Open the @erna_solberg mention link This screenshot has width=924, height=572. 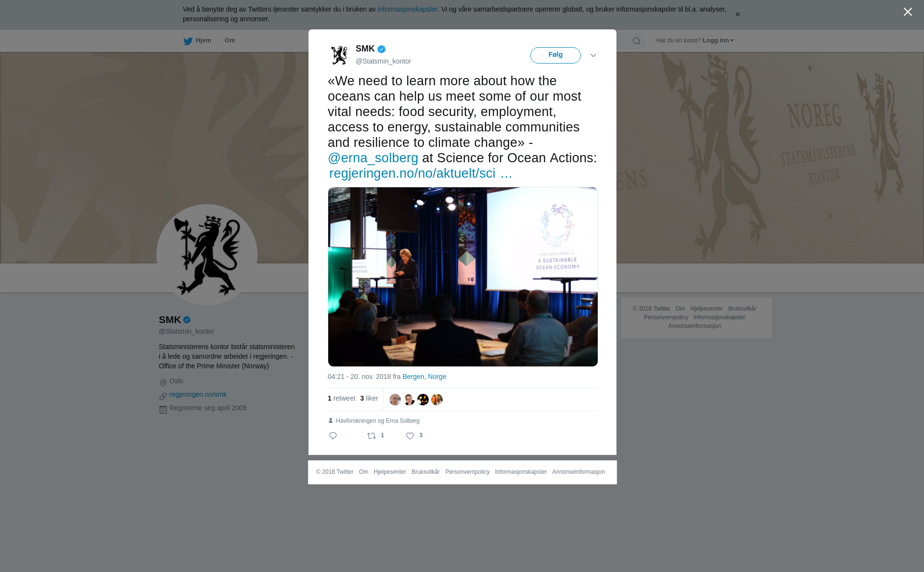373,158
